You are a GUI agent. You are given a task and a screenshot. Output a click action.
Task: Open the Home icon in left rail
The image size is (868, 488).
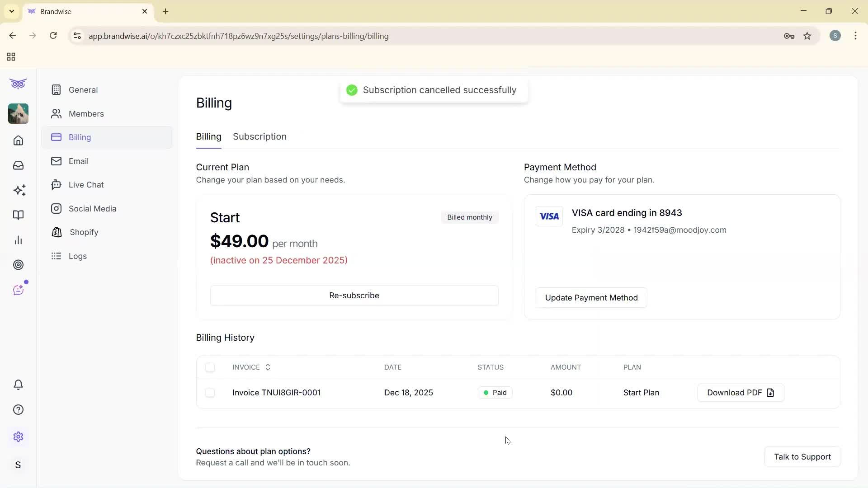click(x=18, y=141)
